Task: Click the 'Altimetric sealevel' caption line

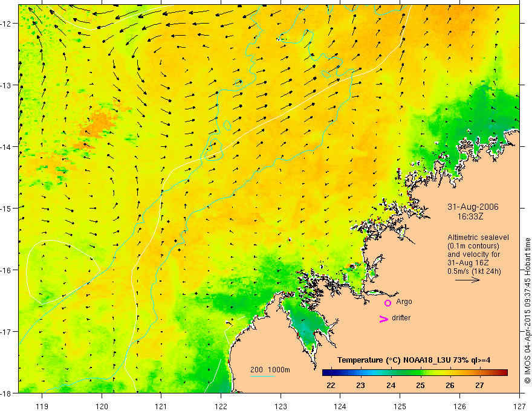Action: tap(478, 238)
